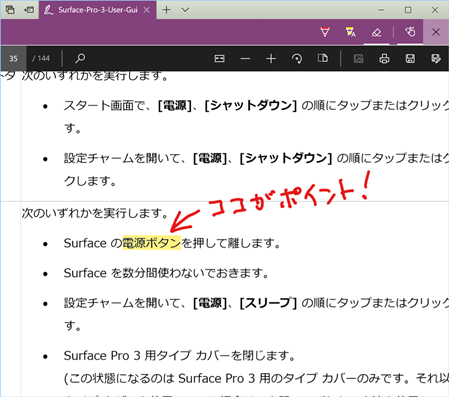449x397 pixels.
Task: Select the highlighter tool
Action: pyautogui.click(x=351, y=32)
